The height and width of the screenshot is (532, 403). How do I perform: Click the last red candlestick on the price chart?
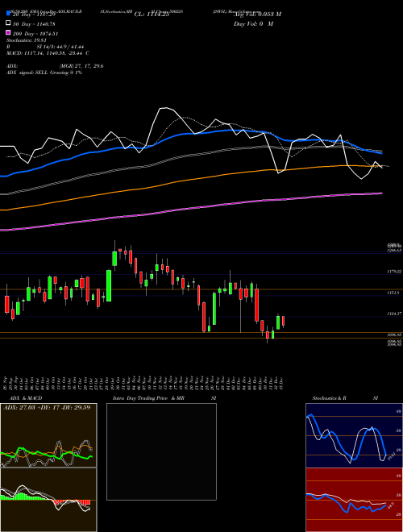(x=283, y=321)
